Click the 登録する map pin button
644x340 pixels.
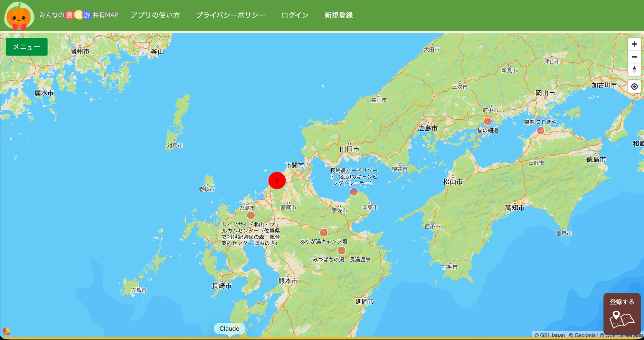(622, 314)
